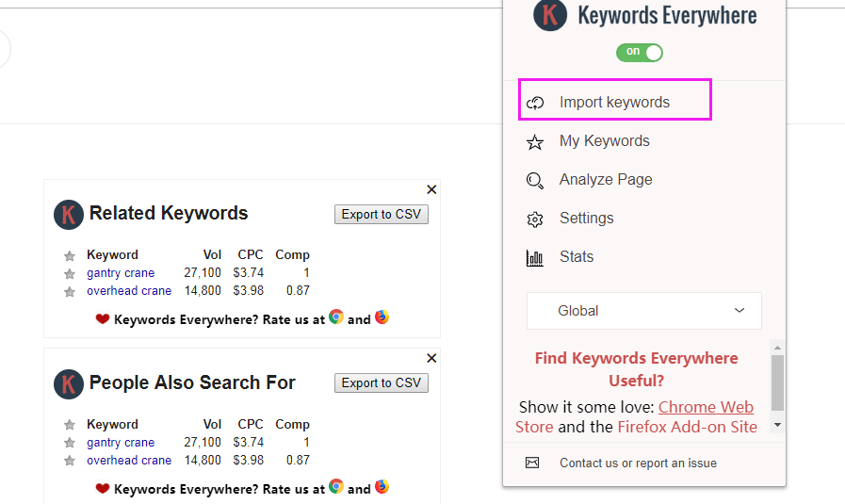Click 0.87 Comp in People Also Search For

298,461
